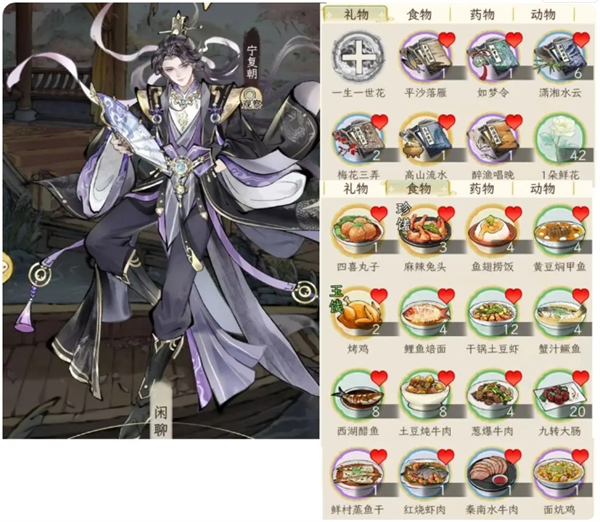Screen dimensions: 600x522
Task: Switch to 礼物 tab in lower bar
Action: coord(356,189)
